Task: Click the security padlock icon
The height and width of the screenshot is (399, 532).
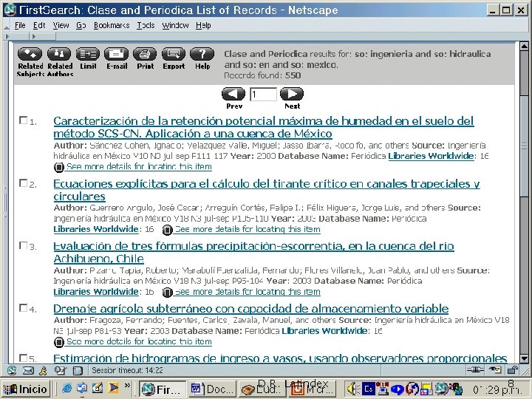Action: point(514,370)
